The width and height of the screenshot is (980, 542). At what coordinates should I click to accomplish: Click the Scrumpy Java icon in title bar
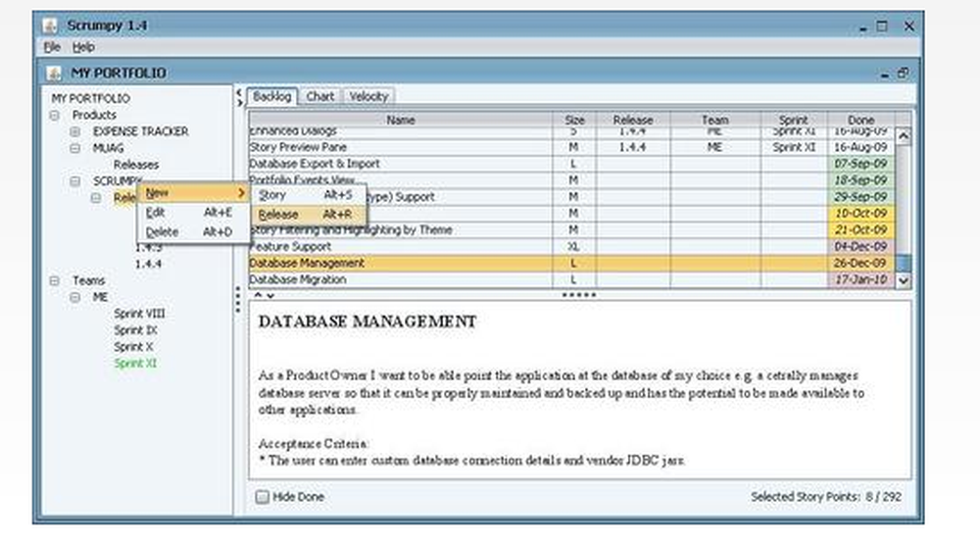click(50, 25)
